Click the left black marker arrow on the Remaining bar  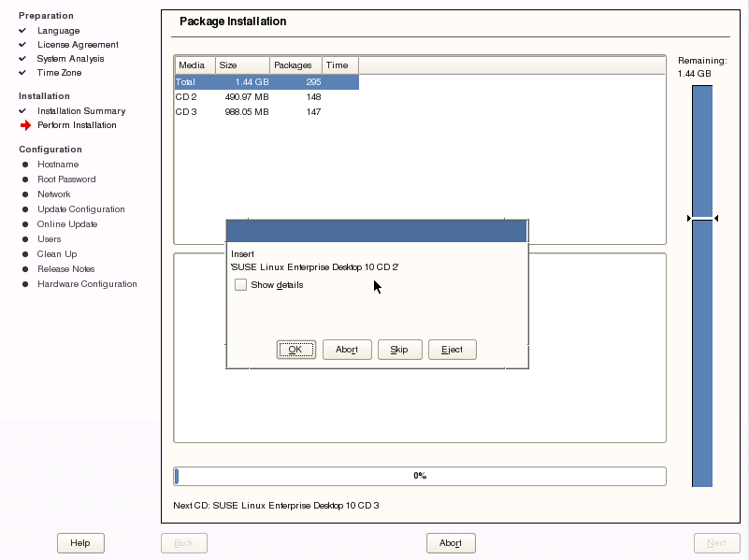click(689, 218)
